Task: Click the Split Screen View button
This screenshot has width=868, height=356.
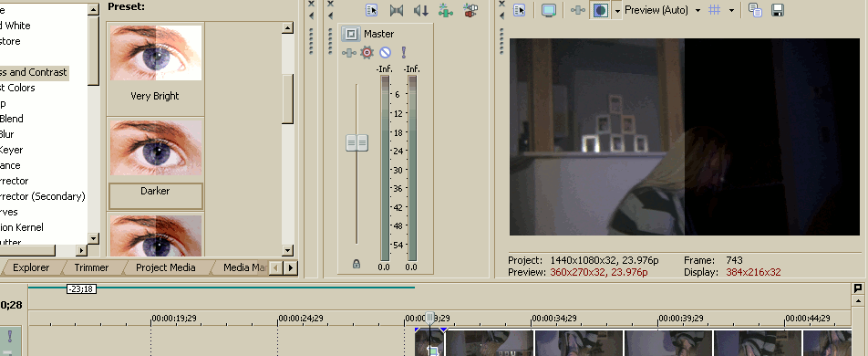Action: pyautogui.click(x=600, y=10)
